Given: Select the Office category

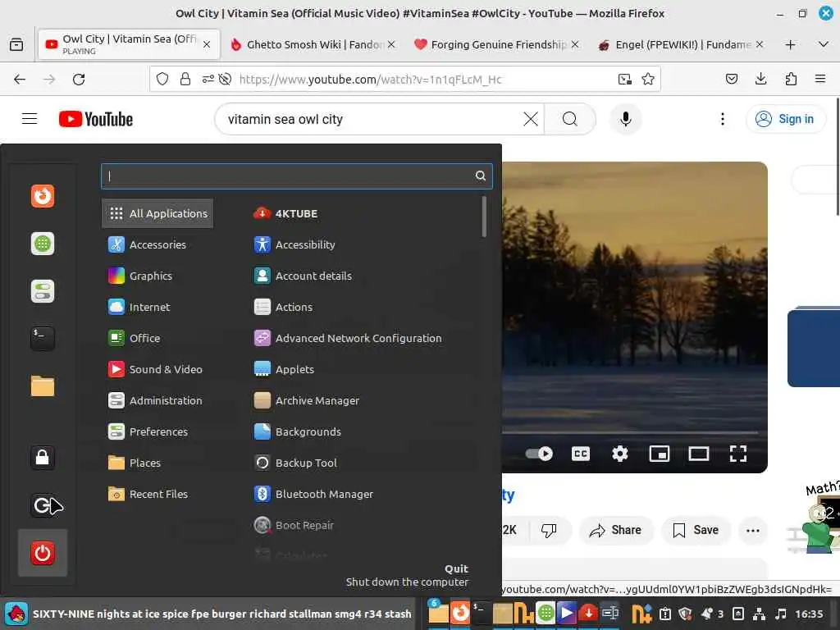Looking at the screenshot, I should [x=157, y=338].
